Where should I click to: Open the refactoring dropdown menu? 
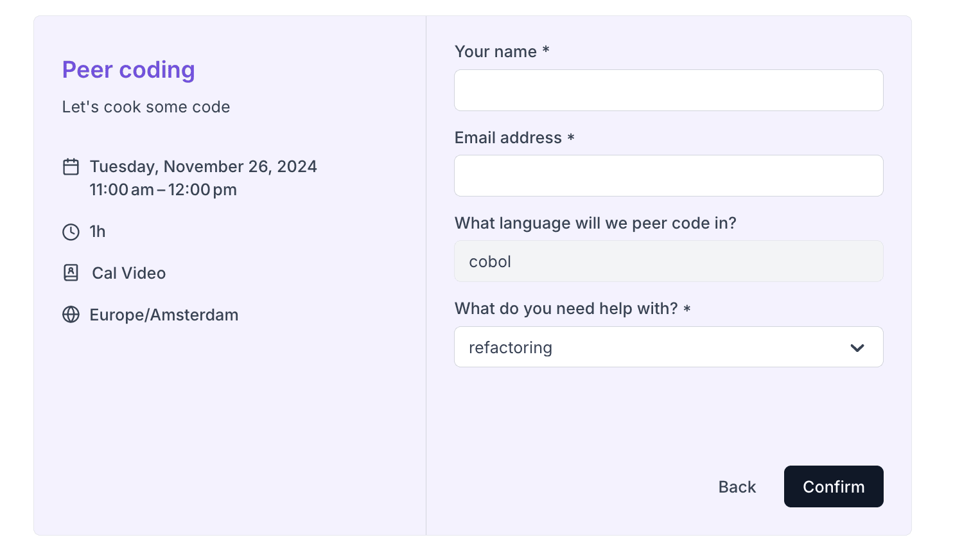pyautogui.click(x=668, y=347)
